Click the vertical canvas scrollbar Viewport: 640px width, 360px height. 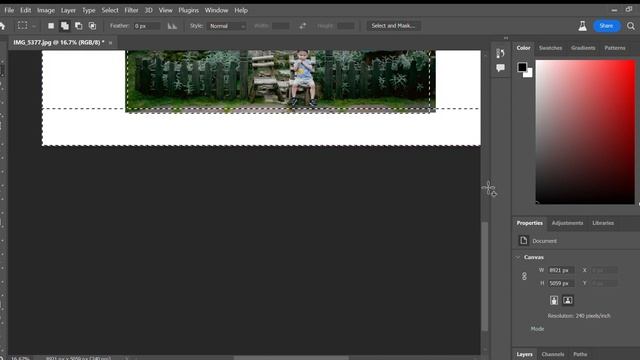point(485,276)
